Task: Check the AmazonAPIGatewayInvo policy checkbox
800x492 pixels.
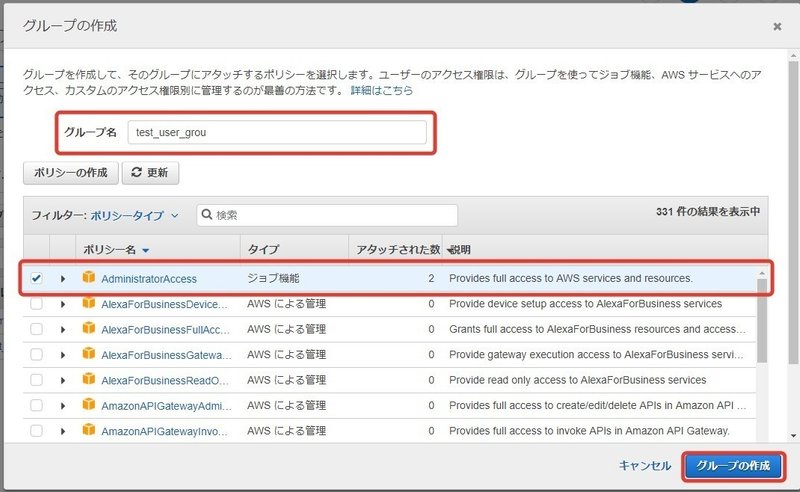Action: pos(36,431)
